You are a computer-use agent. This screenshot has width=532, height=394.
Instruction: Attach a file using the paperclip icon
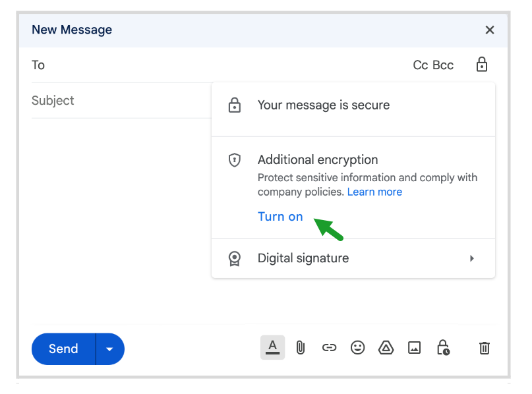click(x=301, y=348)
